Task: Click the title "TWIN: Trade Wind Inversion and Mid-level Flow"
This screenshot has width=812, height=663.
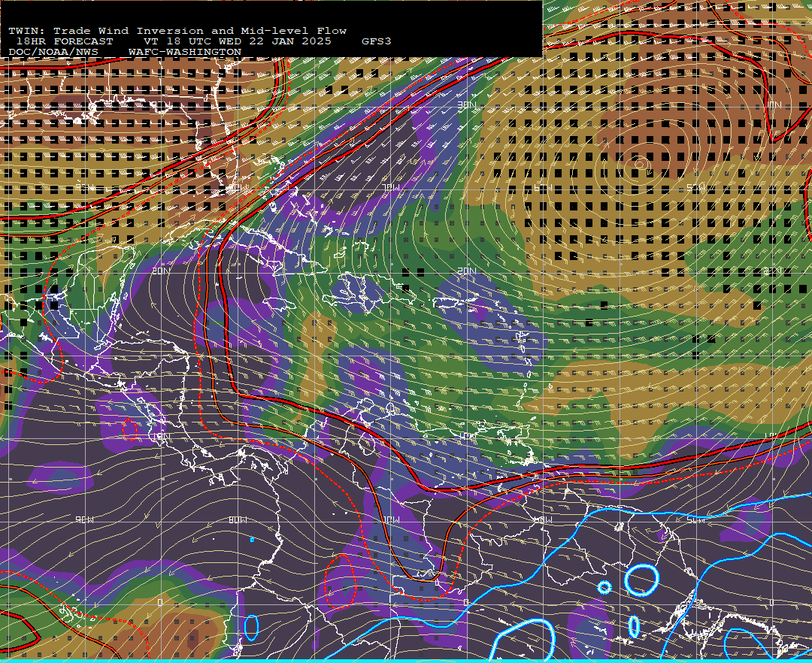Action: tap(177, 31)
